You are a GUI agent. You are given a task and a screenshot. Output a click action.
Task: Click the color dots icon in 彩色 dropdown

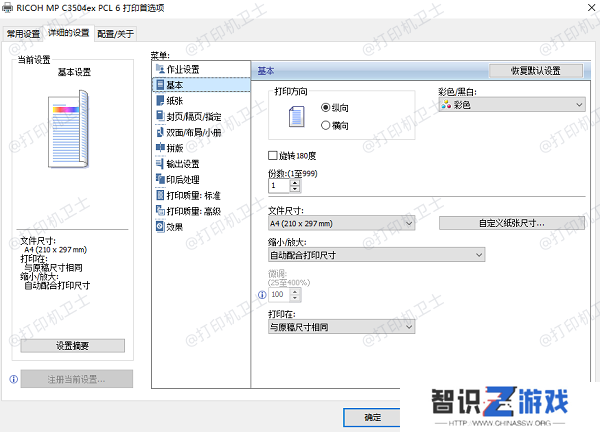pos(446,104)
